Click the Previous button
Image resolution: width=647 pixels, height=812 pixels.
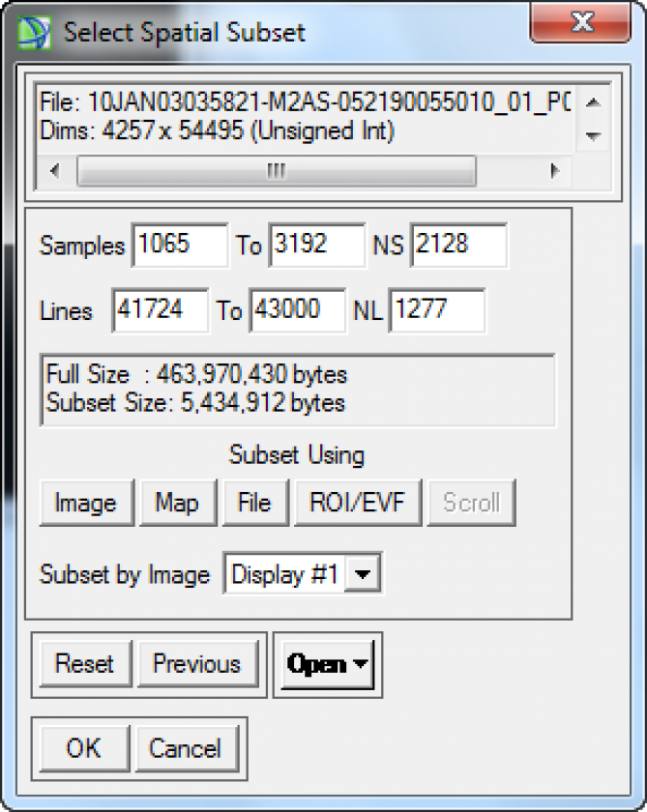(197, 663)
